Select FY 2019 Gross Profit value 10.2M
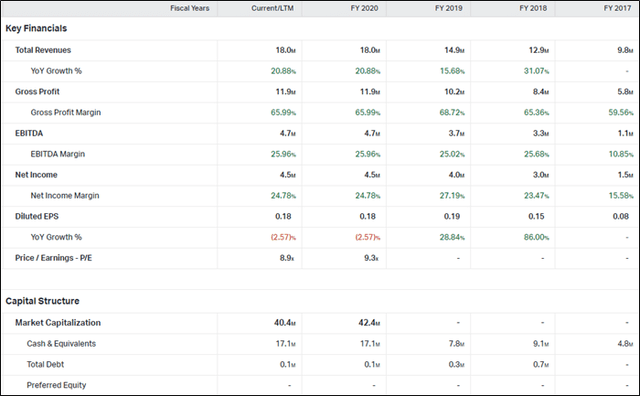 454,92
